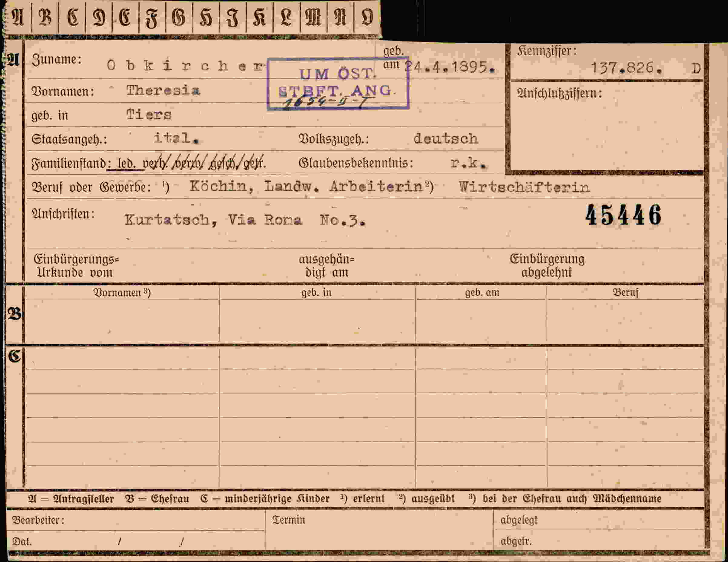Click the citizenship value 'ital.'
728x562 pixels.
coord(176,138)
